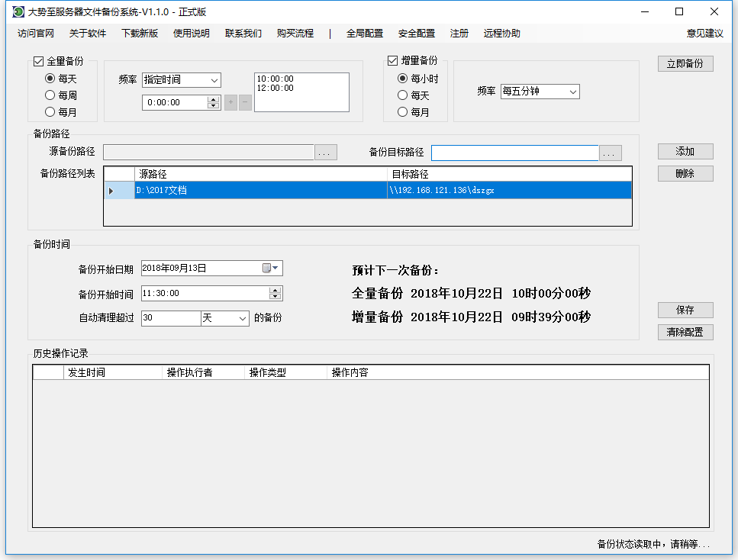This screenshot has width=738, height=560.
Task: Open the 全局配置 menu
Action: (365, 34)
